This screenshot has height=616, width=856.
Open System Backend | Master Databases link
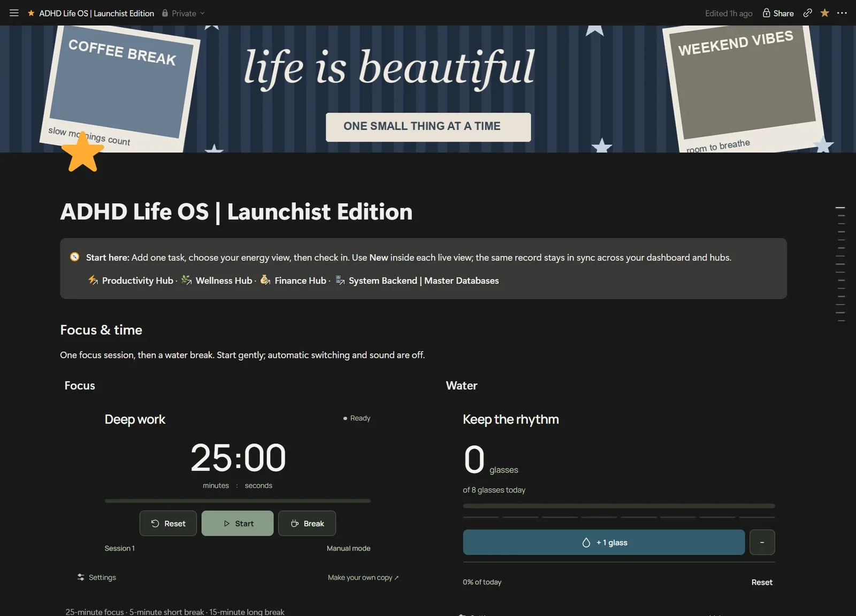(x=424, y=280)
